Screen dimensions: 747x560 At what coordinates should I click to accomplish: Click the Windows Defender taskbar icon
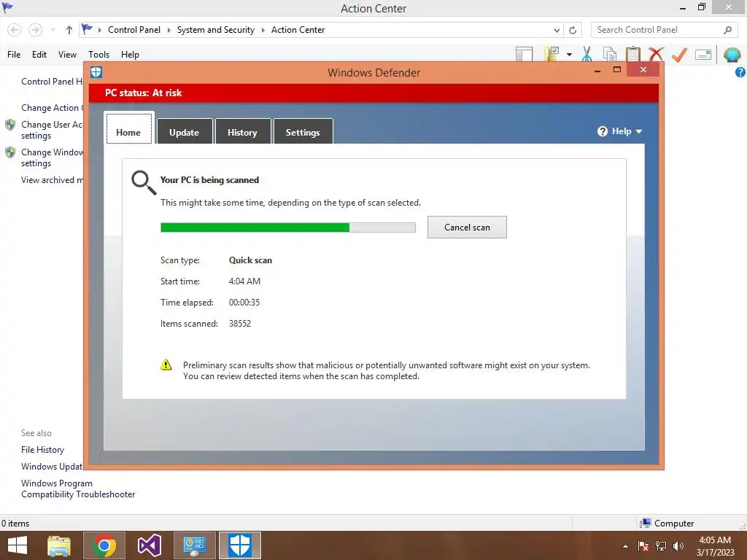click(239, 545)
